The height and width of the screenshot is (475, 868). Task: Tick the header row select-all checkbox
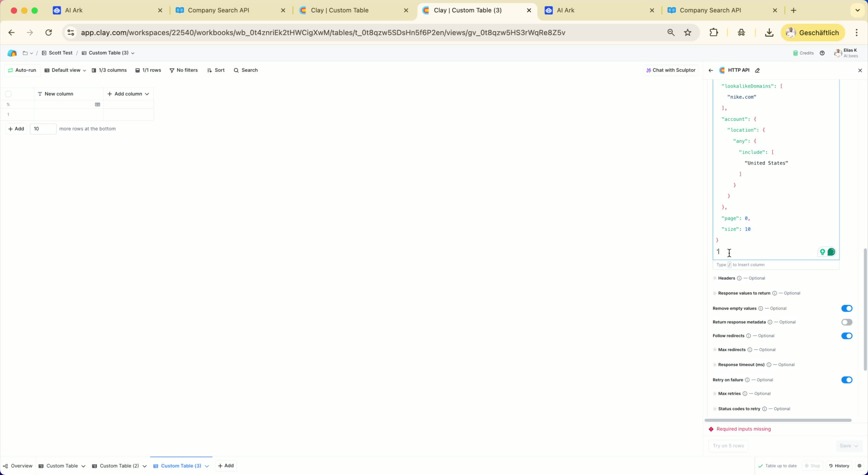pyautogui.click(x=9, y=94)
